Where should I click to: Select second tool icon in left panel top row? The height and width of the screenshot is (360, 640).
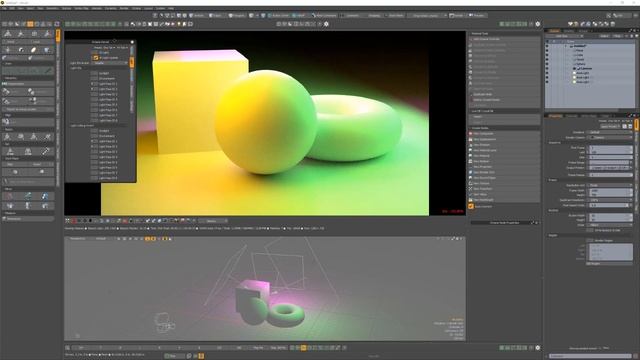[21, 34]
